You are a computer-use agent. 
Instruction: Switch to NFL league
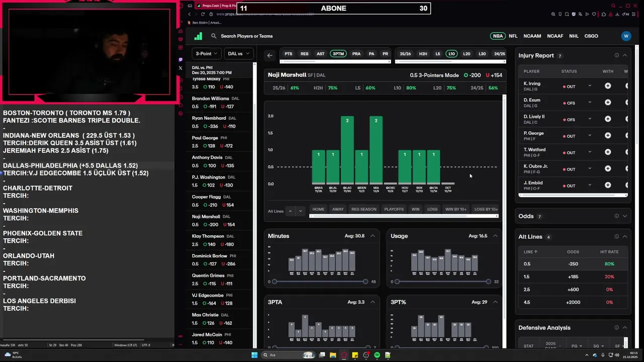513,36
